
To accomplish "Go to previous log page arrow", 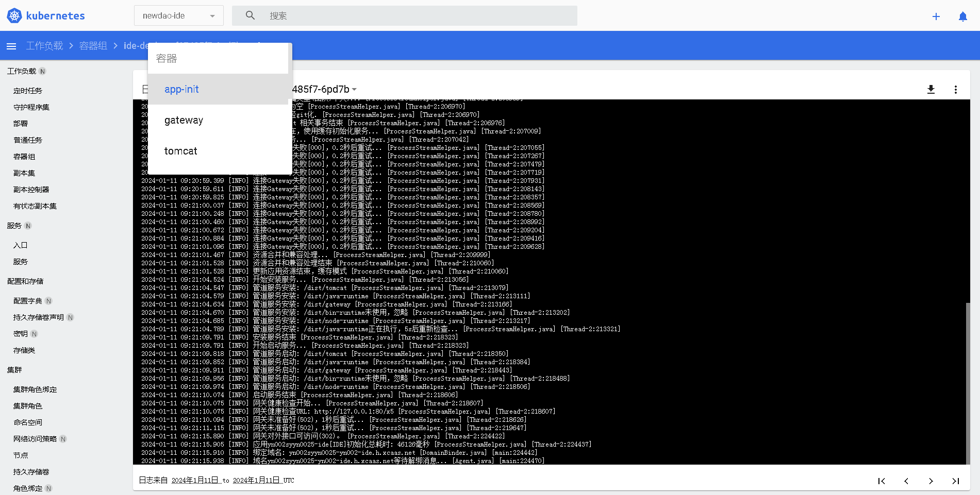I will tap(906, 481).
